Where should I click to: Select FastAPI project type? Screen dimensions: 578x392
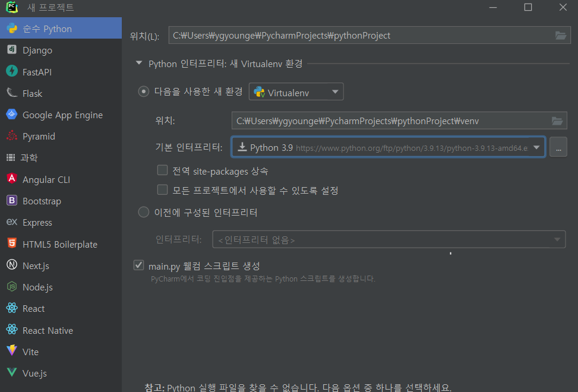(61, 71)
